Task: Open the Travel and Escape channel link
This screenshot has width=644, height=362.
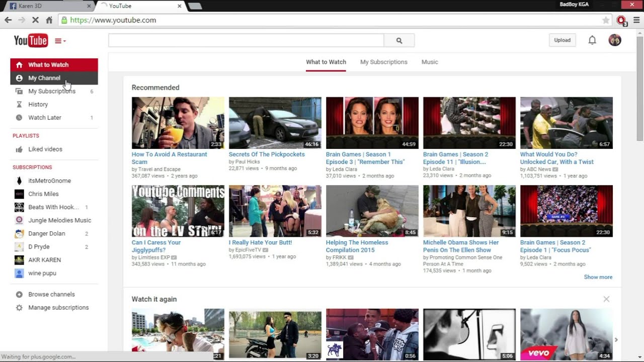Action: coord(159,169)
